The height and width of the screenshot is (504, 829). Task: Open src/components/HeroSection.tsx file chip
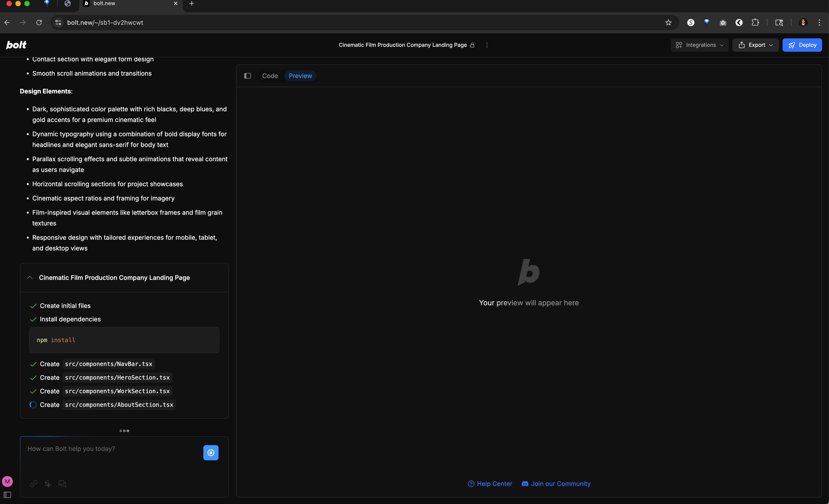coord(117,378)
